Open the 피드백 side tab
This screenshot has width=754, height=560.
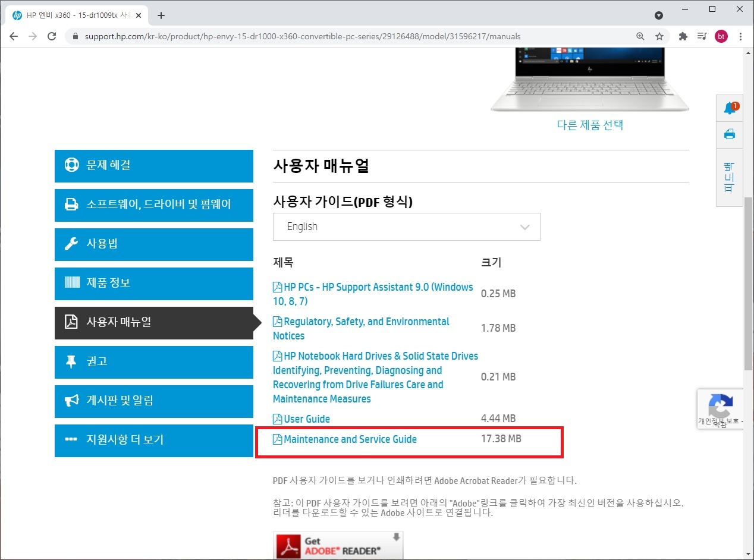tap(730, 177)
